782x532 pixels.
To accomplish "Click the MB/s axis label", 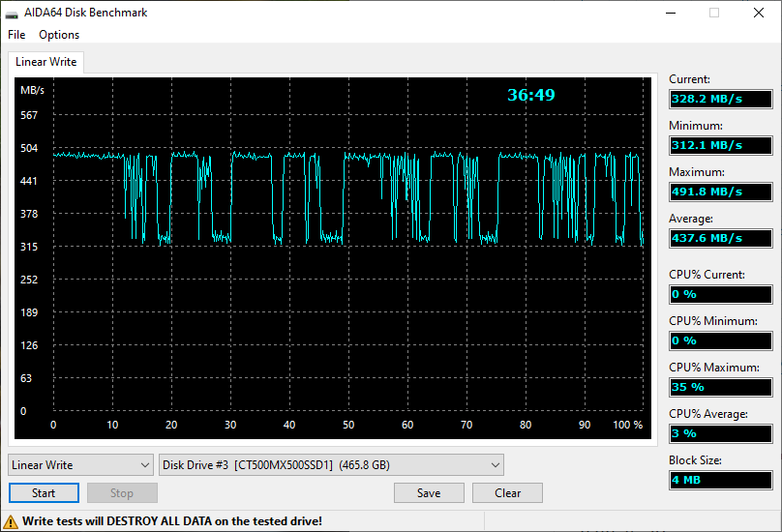I will pyautogui.click(x=32, y=90).
